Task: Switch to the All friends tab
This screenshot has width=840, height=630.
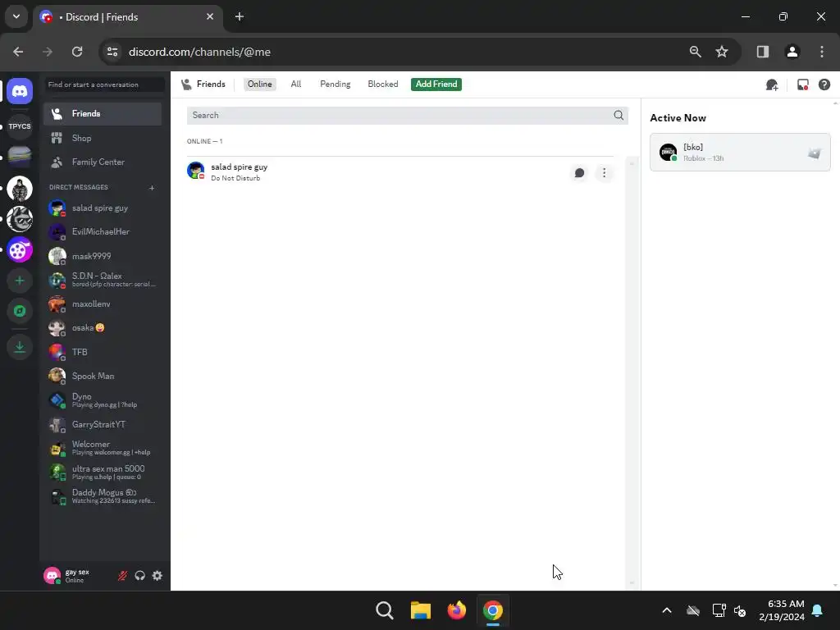Action: (295, 84)
